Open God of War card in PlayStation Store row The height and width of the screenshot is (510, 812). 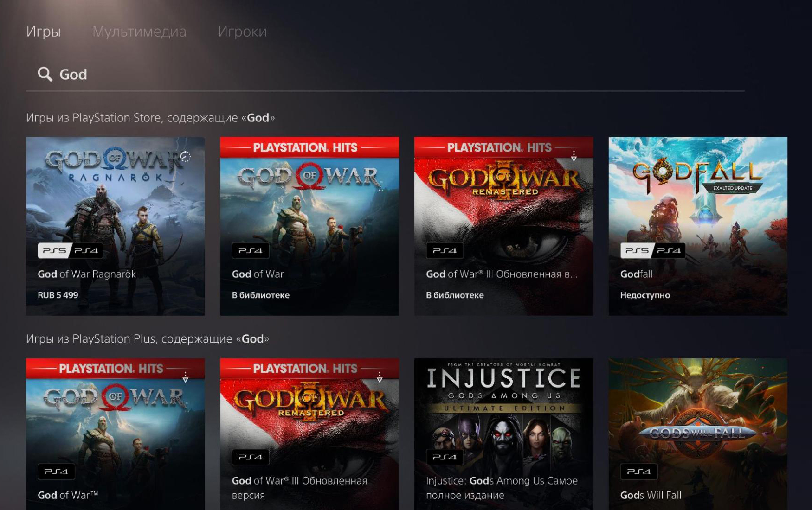pyautogui.click(x=309, y=226)
